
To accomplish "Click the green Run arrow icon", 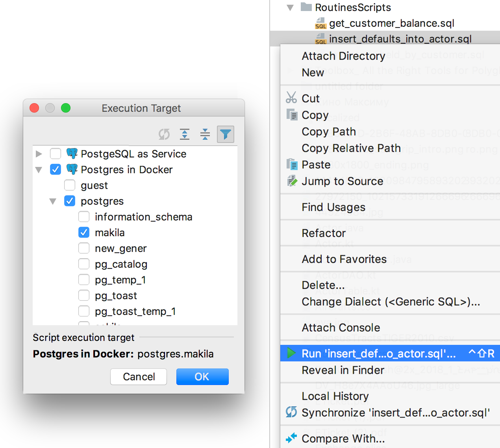I will point(291,353).
